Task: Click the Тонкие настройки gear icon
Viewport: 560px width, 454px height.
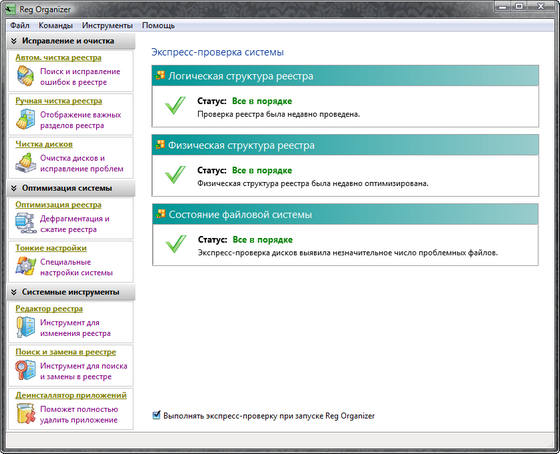Action: click(25, 266)
